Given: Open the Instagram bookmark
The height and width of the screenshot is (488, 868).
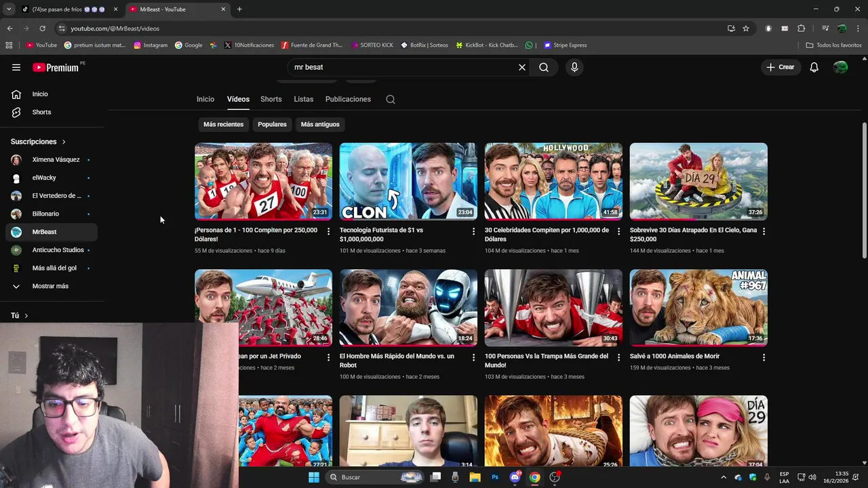Looking at the screenshot, I should 151,45.
